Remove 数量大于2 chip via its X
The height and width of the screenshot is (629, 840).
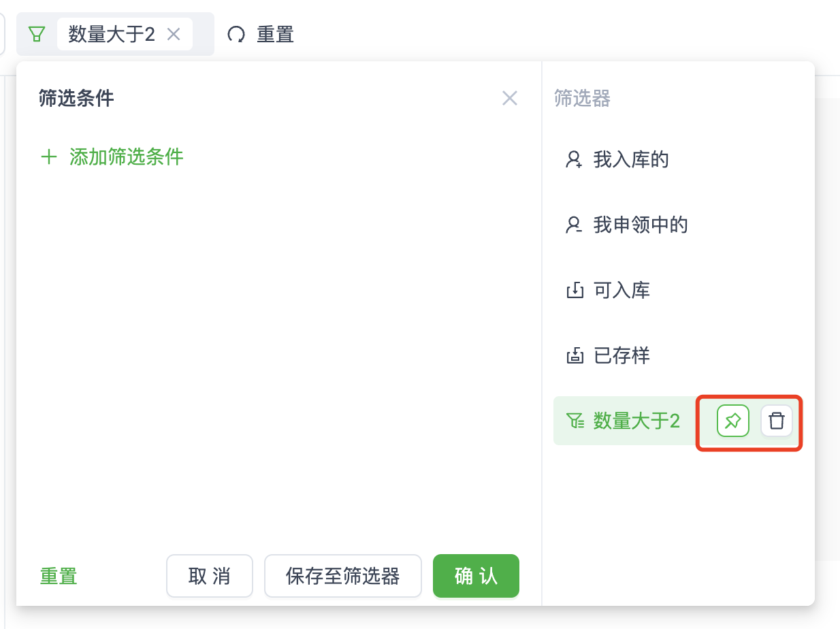point(175,33)
